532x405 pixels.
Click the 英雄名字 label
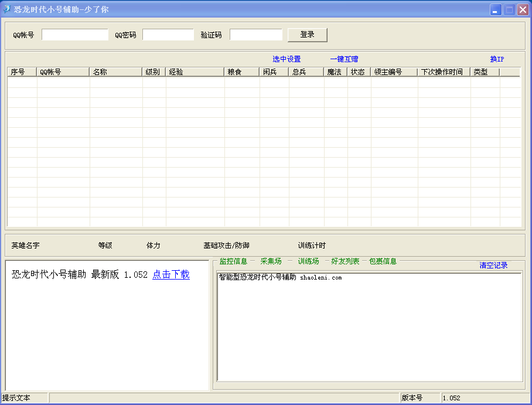click(25, 246)
